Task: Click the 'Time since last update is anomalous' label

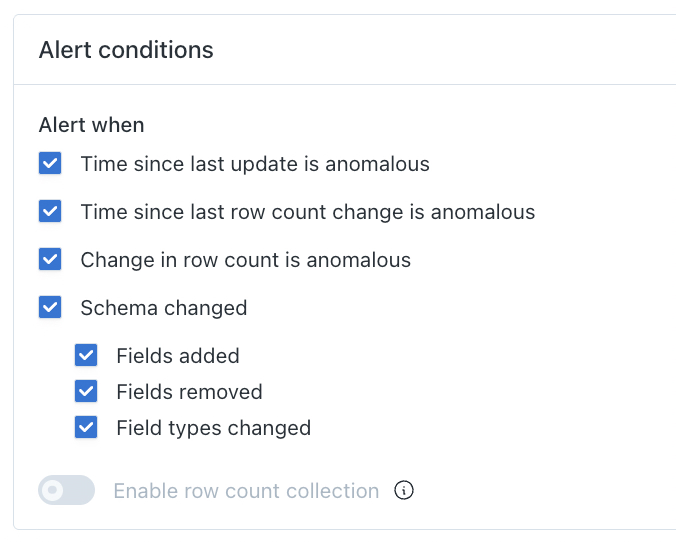Action: coord(255,164)
